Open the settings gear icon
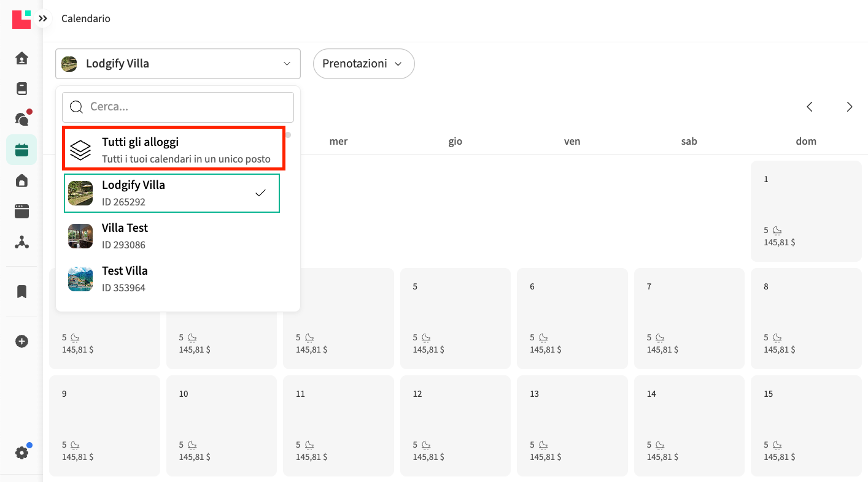 coord(21,453)
